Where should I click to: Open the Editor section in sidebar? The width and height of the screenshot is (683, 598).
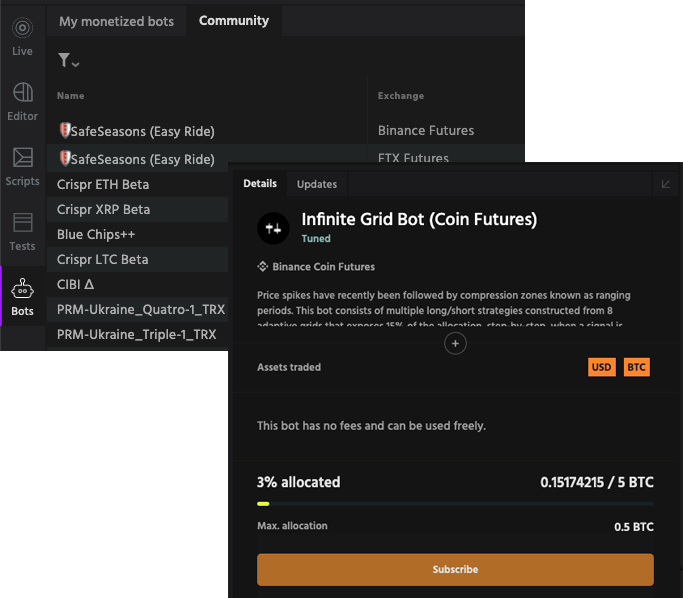click(x=22, y=101)
